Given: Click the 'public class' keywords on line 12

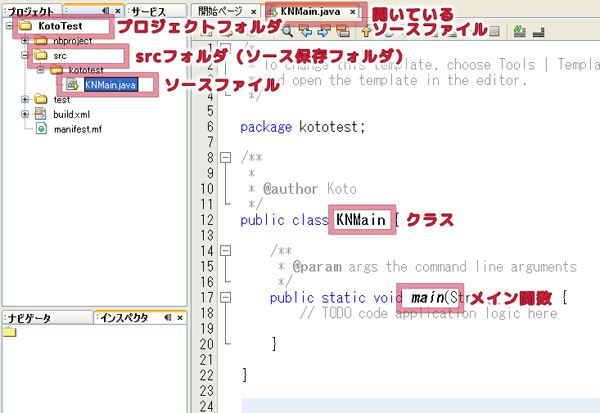Looking at the screenshot, I should pyautogui.click(x=284, y=220).
